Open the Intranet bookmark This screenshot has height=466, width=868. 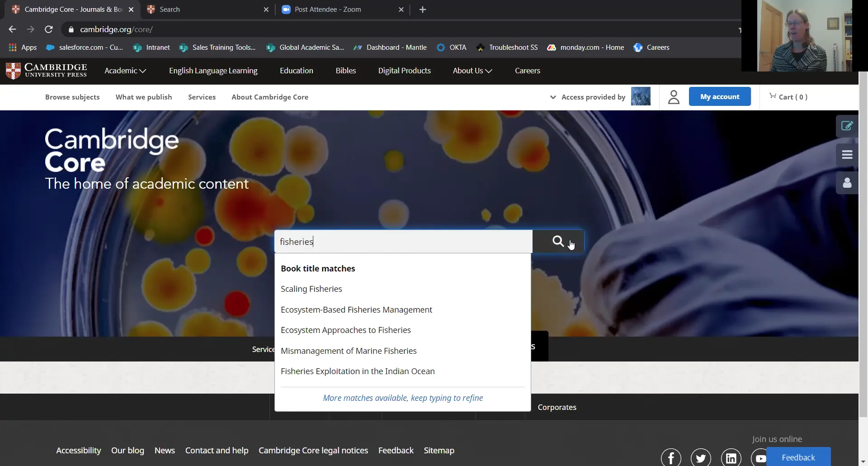pos(151,48)
